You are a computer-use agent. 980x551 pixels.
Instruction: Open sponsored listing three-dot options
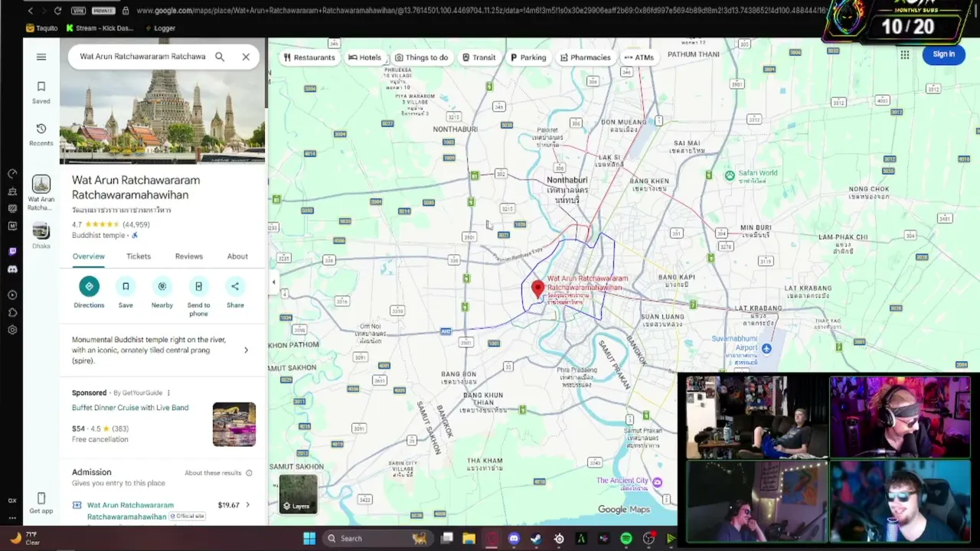point(168,393)
